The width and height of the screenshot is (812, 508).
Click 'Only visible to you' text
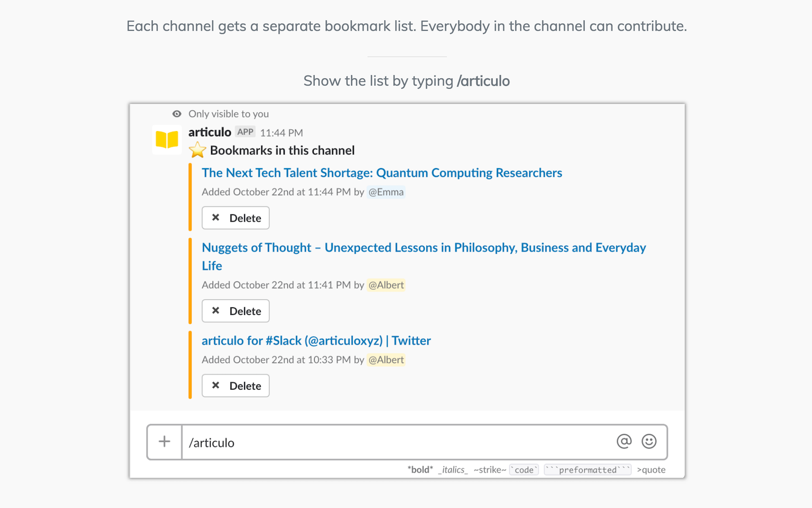pos(229,114)
